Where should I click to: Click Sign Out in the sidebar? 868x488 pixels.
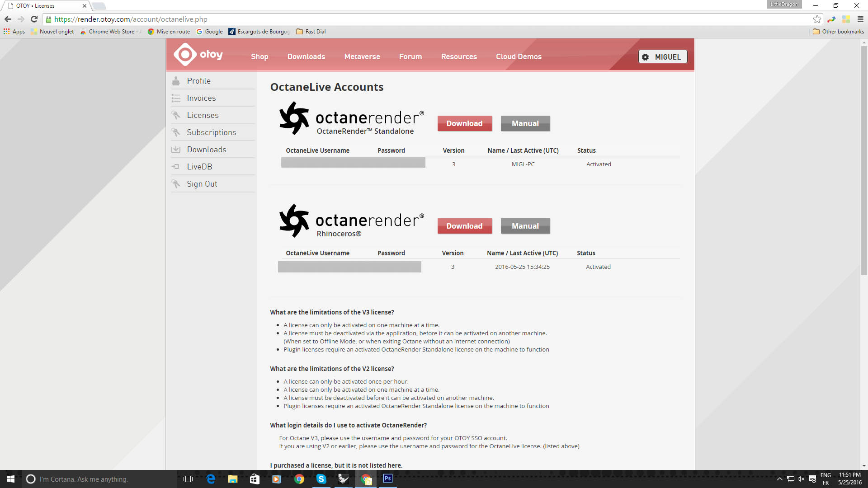click(202, 184)
